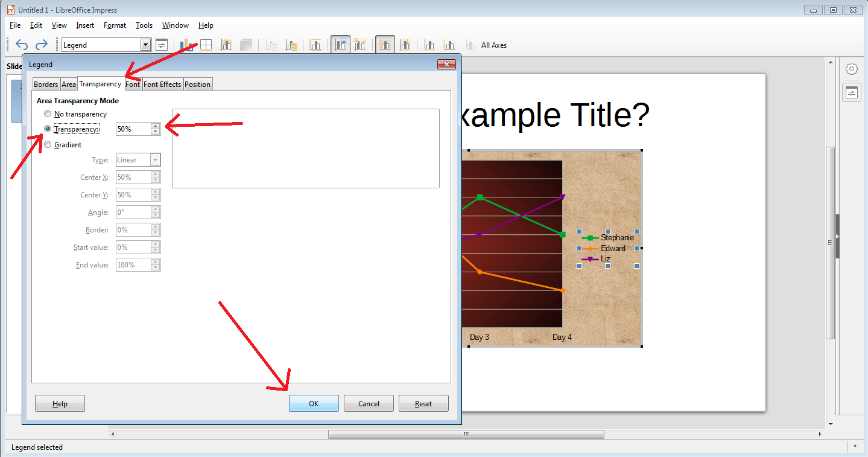Open the Properties deck icon in the sidebar
Image resolution: width=868 pixels, height=457 pixels.
pos(851,92)
